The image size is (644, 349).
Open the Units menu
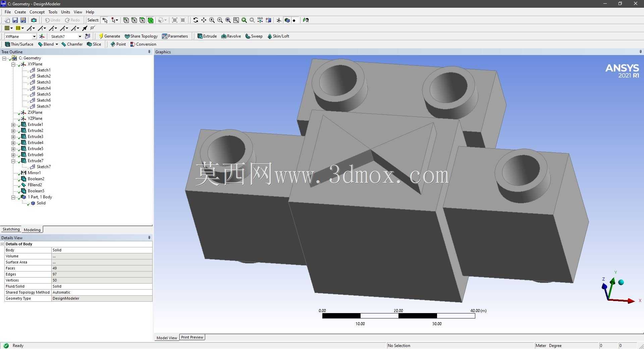pyautogui.click(x=65, y=12)
